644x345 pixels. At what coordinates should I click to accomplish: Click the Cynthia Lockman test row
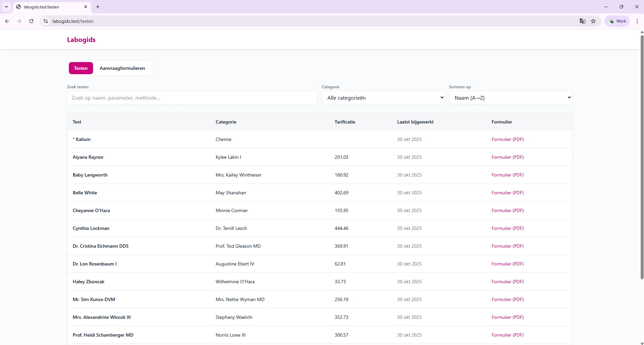[91, 228]
